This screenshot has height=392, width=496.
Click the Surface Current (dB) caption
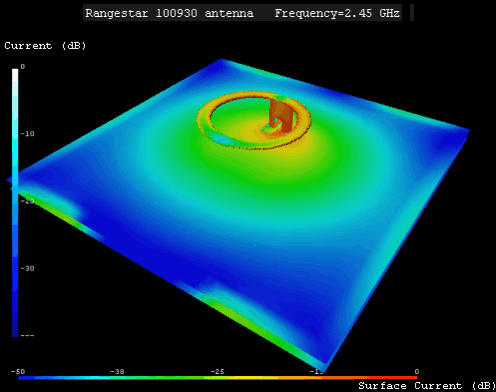(427, 386)
